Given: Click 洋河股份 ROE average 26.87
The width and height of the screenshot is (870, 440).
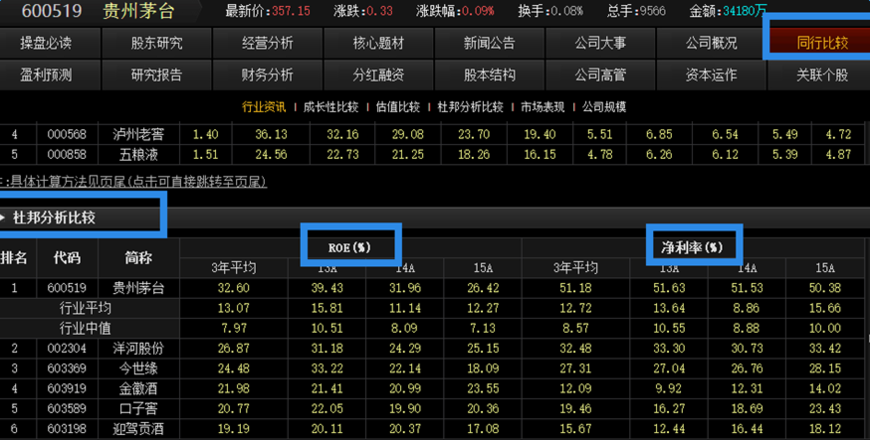Looking at the screenshot, I should (234, 348).
